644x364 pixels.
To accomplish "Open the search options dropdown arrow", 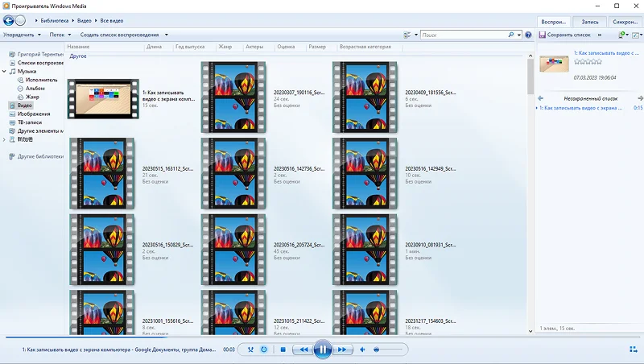I will [x=519, y=35].
